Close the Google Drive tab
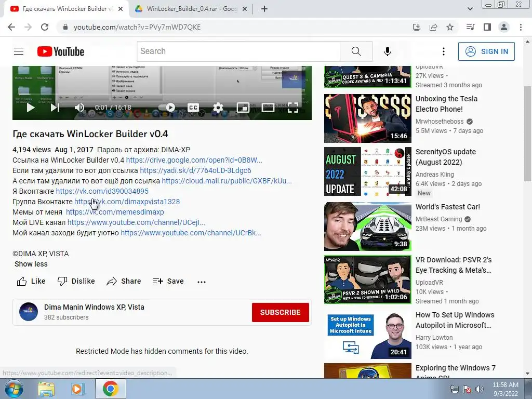Screen dimensions: 532x399 [x=244, y=9]
